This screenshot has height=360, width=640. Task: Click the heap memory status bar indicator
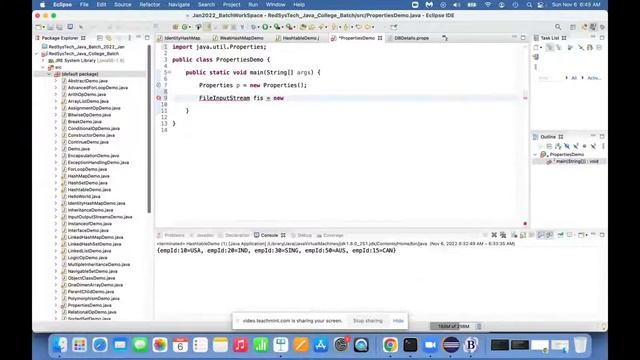tap(453, 326)
